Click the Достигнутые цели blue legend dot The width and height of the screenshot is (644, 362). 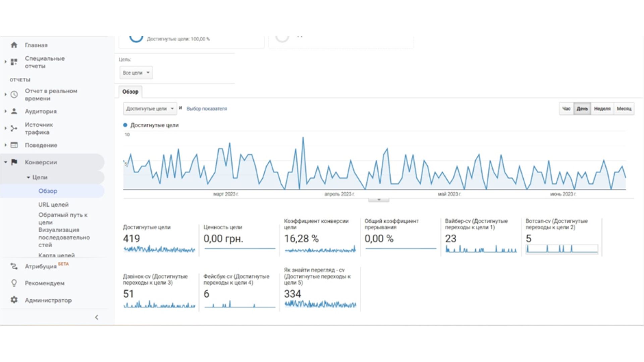click(125, 125)
